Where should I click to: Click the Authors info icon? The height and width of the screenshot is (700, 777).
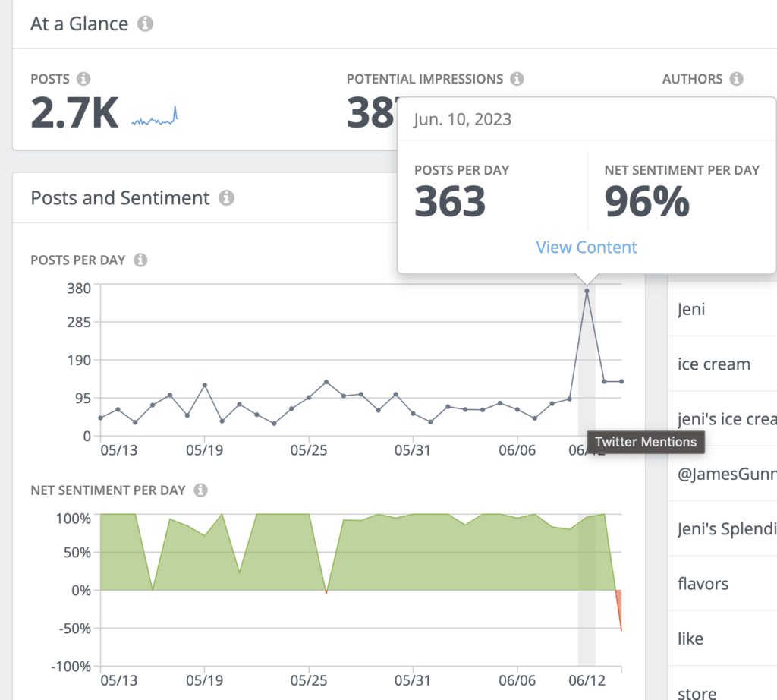click(x=733, y=79)
